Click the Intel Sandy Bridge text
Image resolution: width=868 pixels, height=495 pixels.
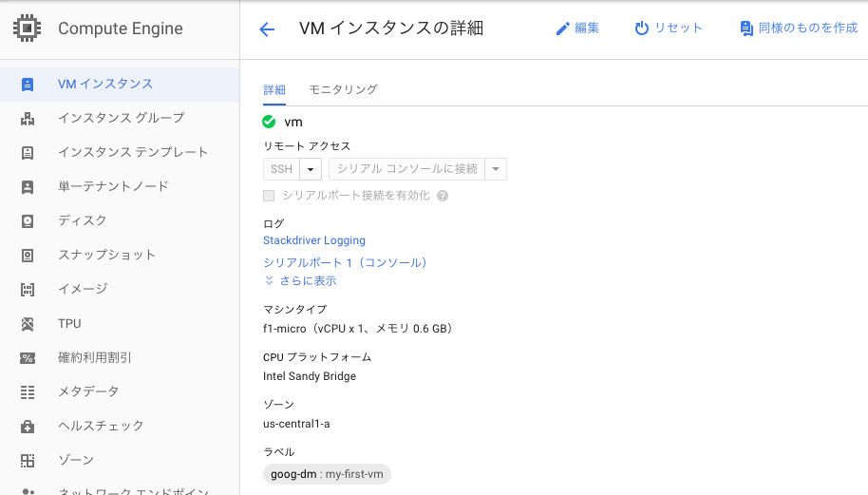[310, 376]
